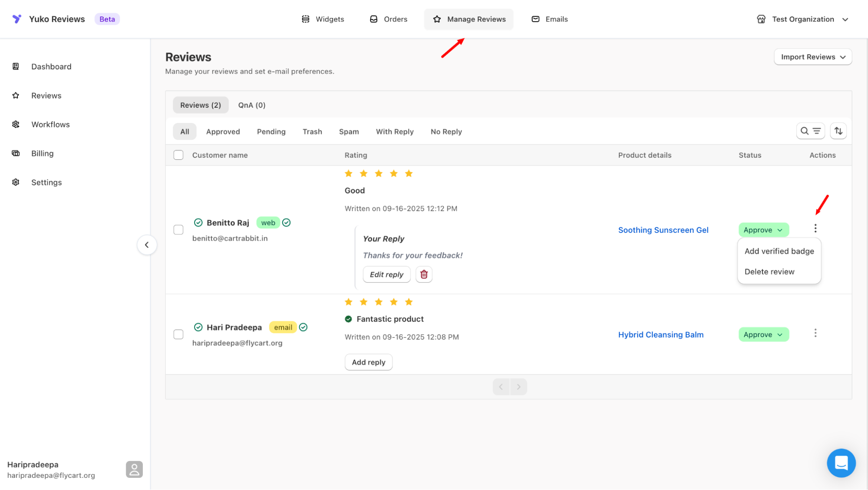Screen dimensions: 868x490
Task: Go to the next page with the pagination arrow
Action: (x=518, y=387)
